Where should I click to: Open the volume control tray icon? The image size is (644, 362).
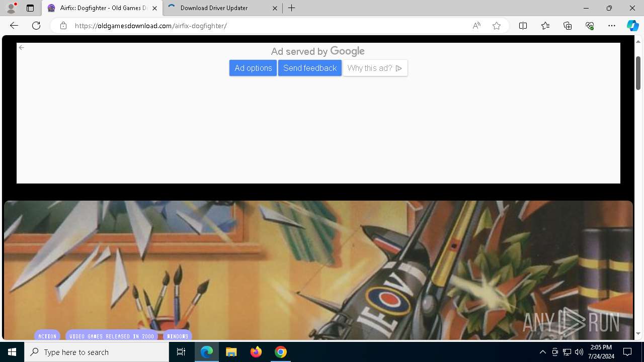(x=579, y=352)
